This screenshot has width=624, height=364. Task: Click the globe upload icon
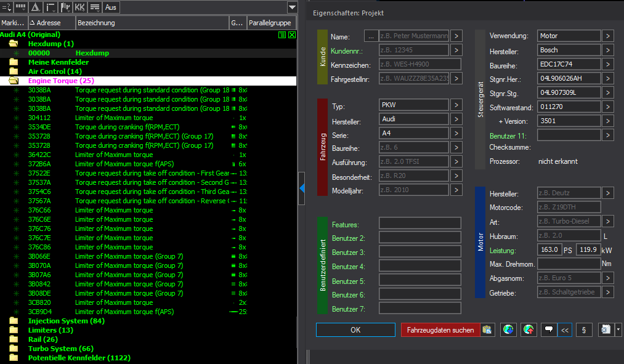coord(529,330)
